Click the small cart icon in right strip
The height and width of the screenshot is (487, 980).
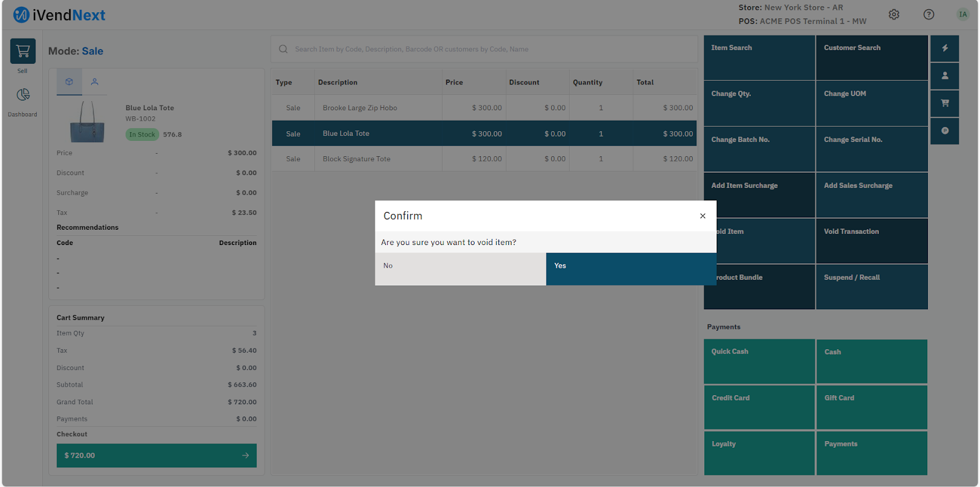pos(944,104)
